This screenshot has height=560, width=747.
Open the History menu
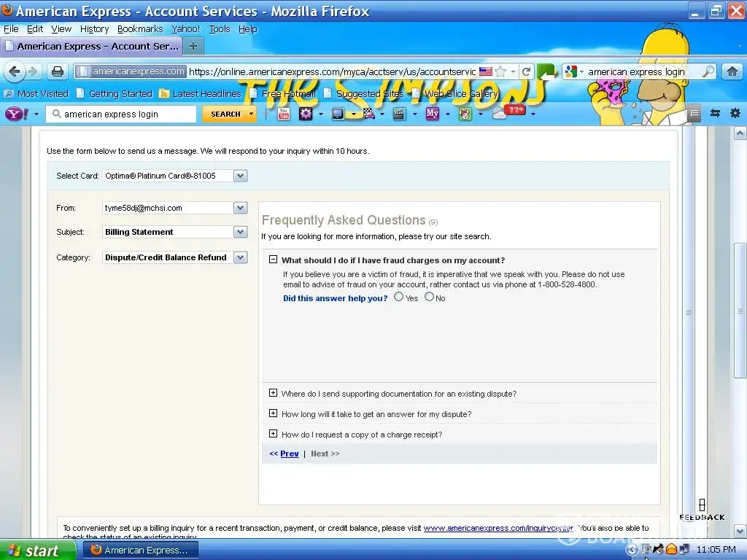[94, 29]
